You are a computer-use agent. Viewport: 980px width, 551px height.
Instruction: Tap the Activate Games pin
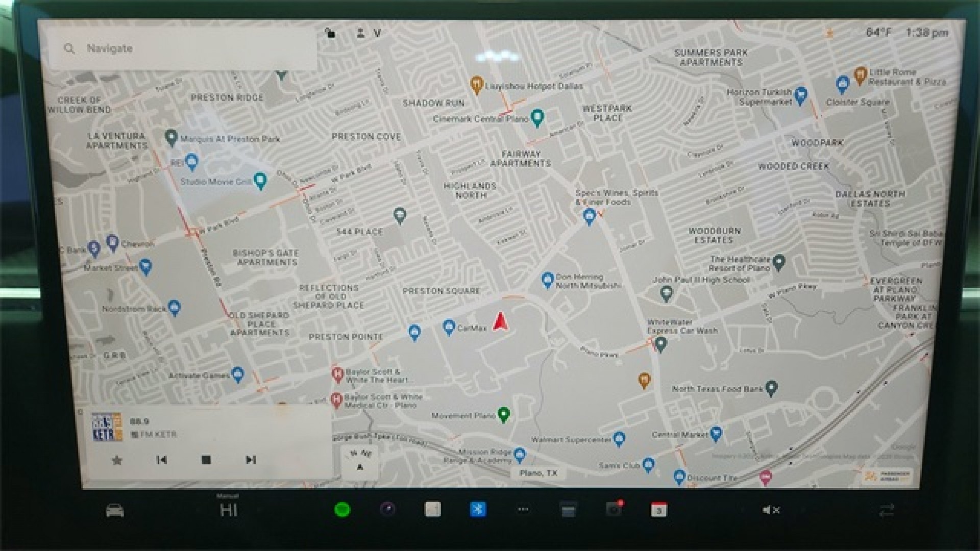[237, 374]
